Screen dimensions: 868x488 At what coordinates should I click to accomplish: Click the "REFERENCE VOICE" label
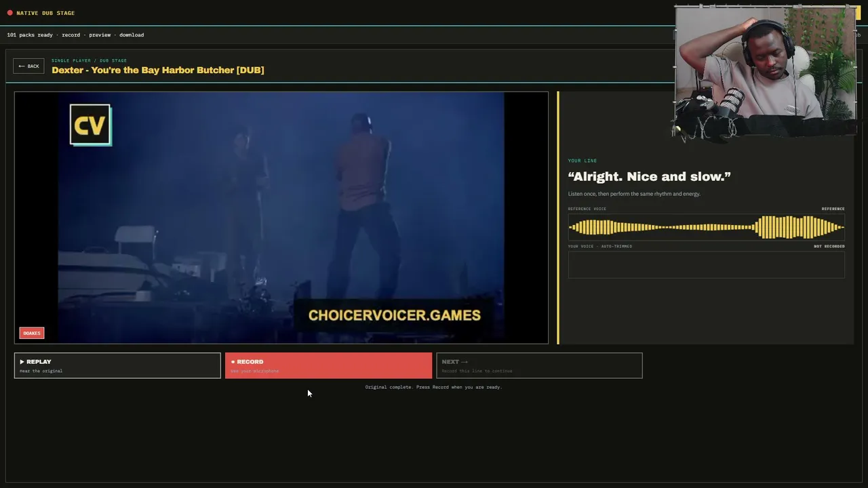[587, 209]
